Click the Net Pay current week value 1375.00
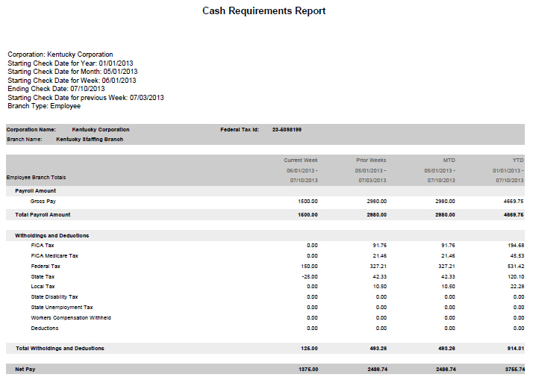533x392 pixels. pos(308,369)
